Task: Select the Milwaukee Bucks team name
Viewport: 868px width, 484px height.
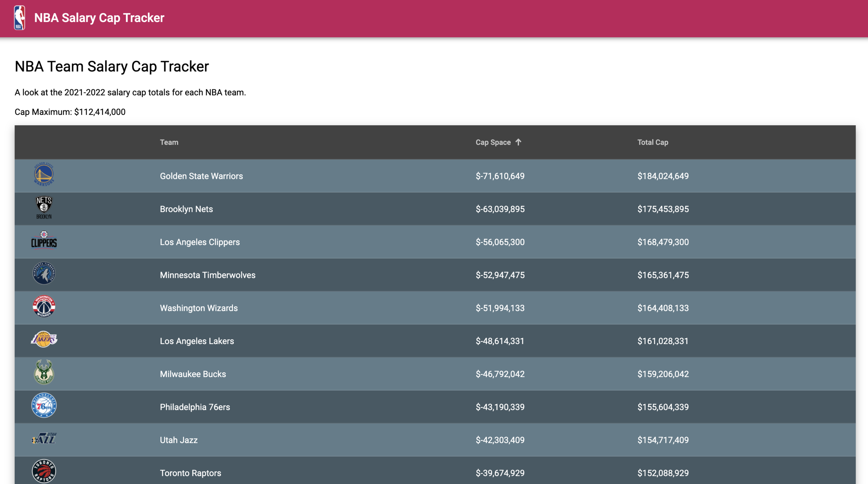Action: 193,374
